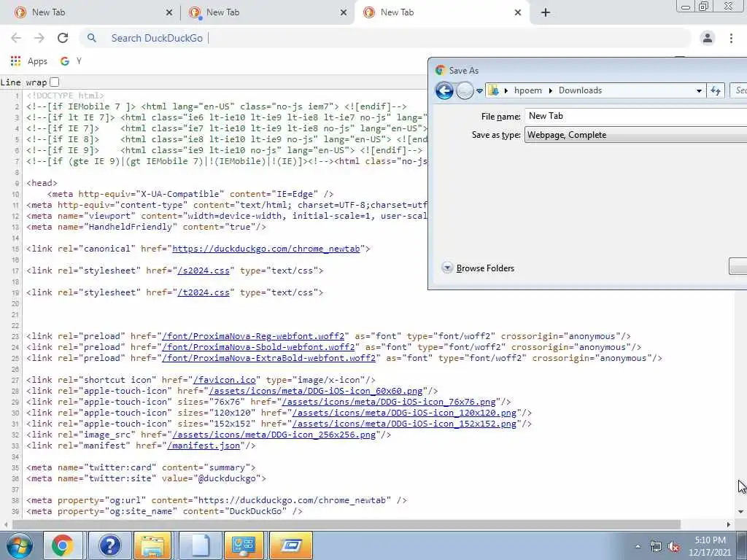This screenshot has height=560, width=747.
Task: Open ProximaNova-ExtraBold-webfont.woff2 link
Action: pyautogui.click(x=268, y=358)
